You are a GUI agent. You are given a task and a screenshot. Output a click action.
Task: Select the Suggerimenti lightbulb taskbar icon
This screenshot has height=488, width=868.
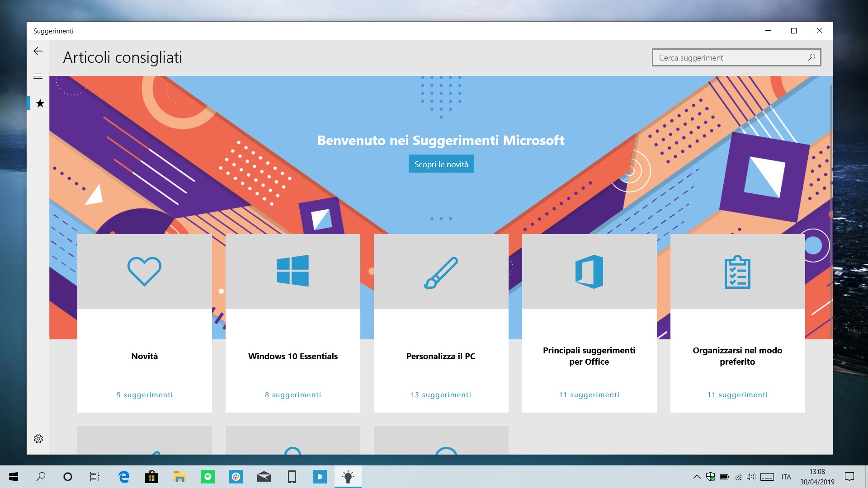click(348, 477)
